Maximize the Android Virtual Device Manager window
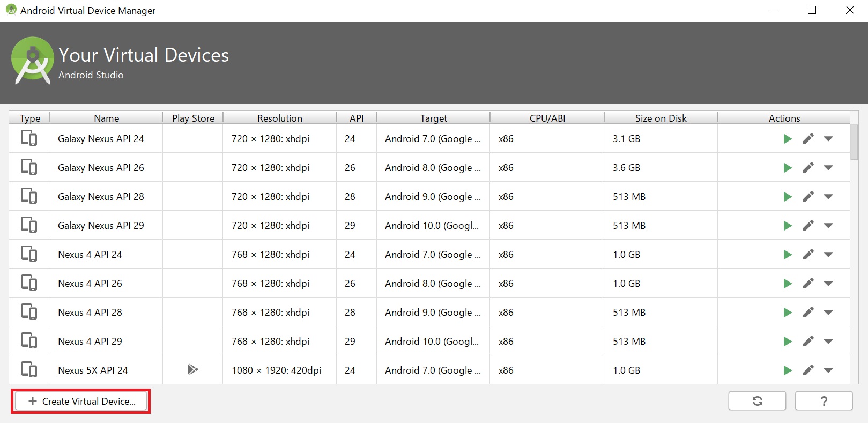 pos(812,10)
